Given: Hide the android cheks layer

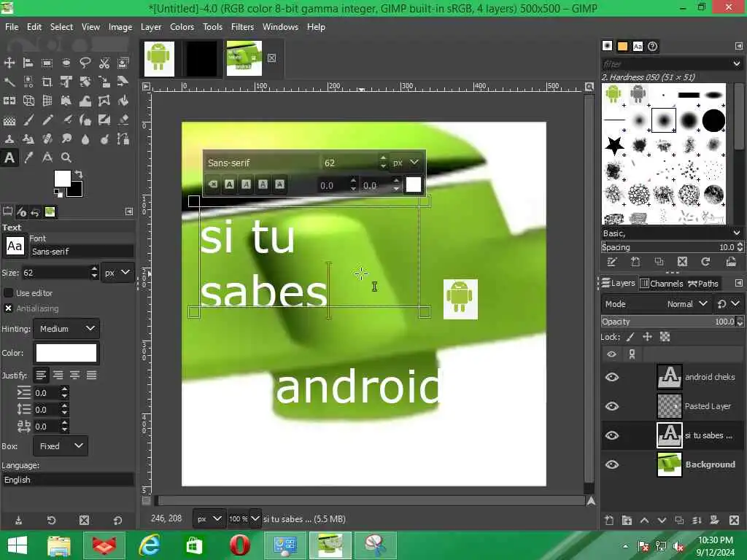Looking at the screenshot, I should [612, 377].
